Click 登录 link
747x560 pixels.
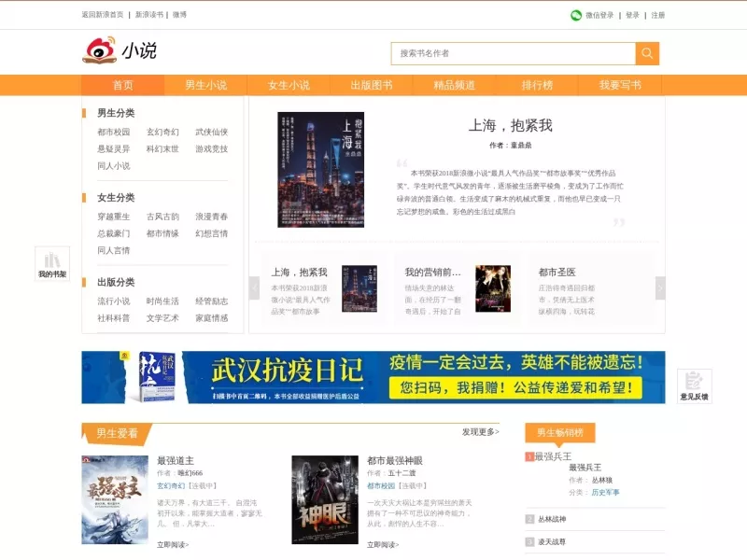click(x=632, y=15)
